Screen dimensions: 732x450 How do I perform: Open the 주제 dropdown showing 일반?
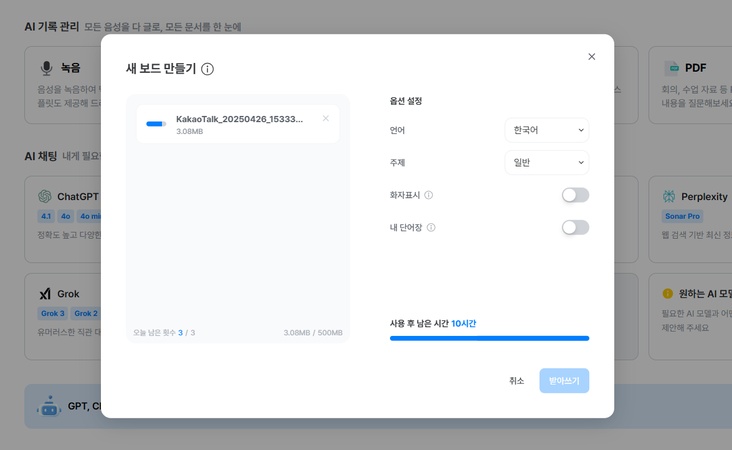(x=547, y=162)
